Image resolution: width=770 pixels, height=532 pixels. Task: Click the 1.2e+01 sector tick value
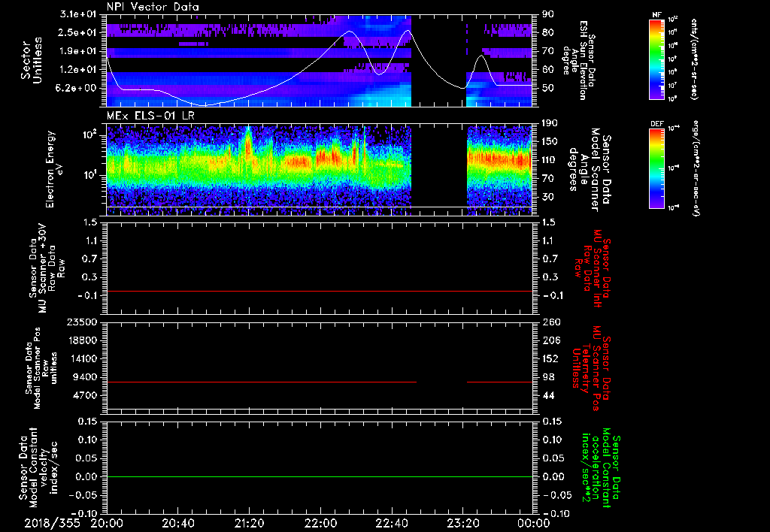[x=77, y=70]
